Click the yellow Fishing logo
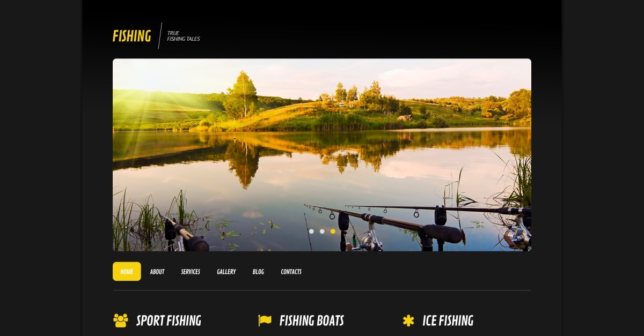The image size is (644, 336). (x=132, y=36)
